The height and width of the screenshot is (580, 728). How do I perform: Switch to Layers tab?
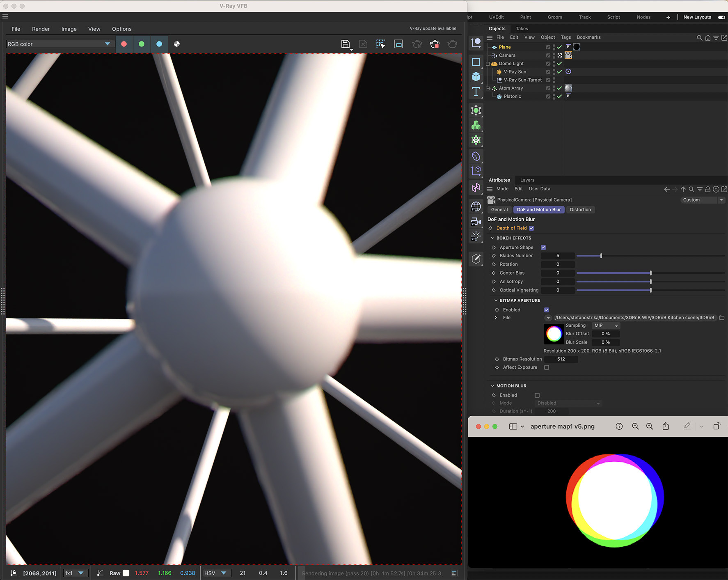click(527, 180)
